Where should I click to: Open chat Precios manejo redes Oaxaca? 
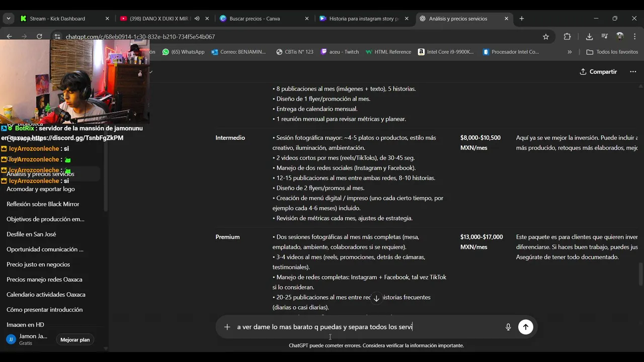(x=44, y=280)
